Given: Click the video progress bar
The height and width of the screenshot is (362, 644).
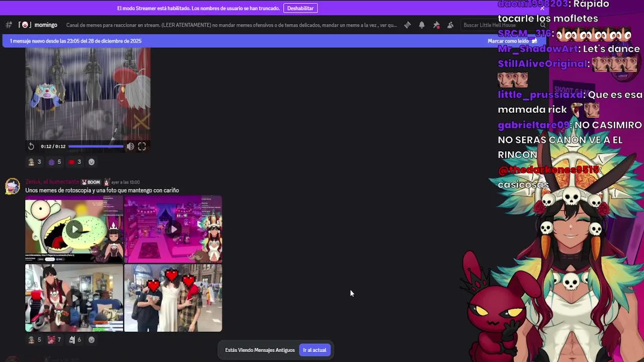Looking at the screenshot, I should [x=96, y=146].
